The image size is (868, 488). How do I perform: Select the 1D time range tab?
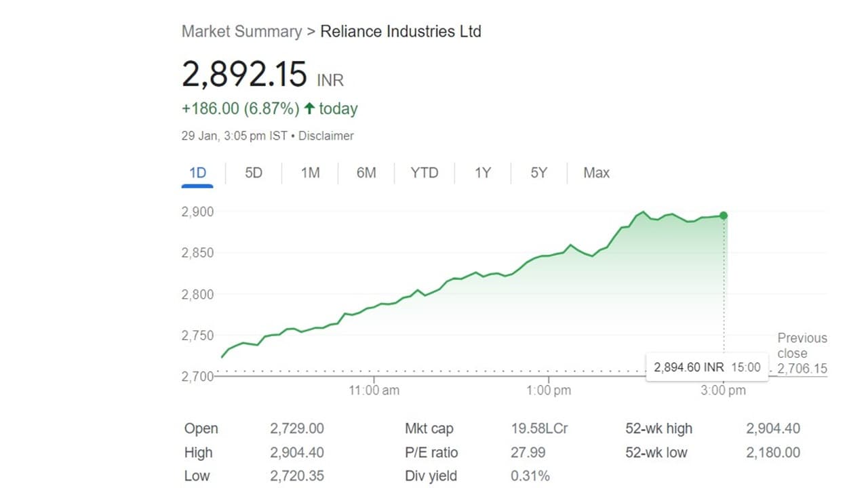tap(197, 174)
